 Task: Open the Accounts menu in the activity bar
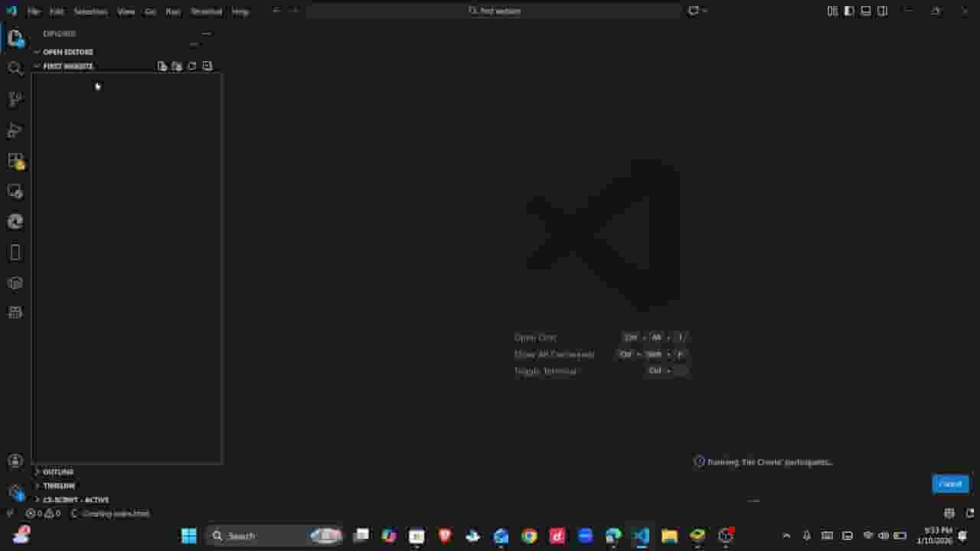point(15,461)
